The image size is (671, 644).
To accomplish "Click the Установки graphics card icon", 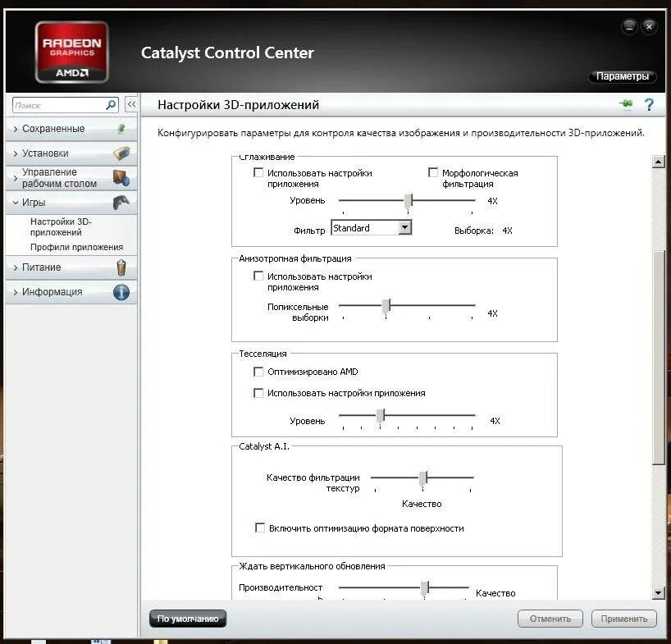I will (121, 153).
